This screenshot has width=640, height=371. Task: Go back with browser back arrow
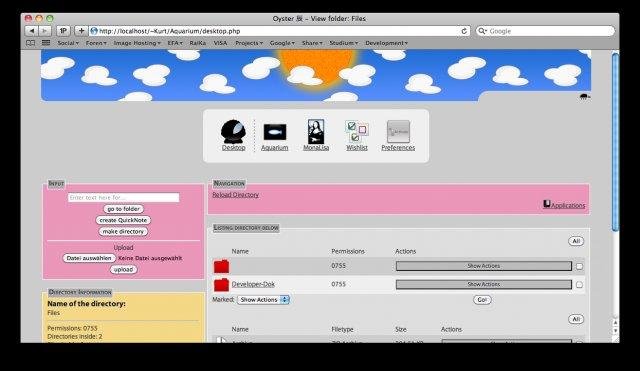(x=31, y=31)
